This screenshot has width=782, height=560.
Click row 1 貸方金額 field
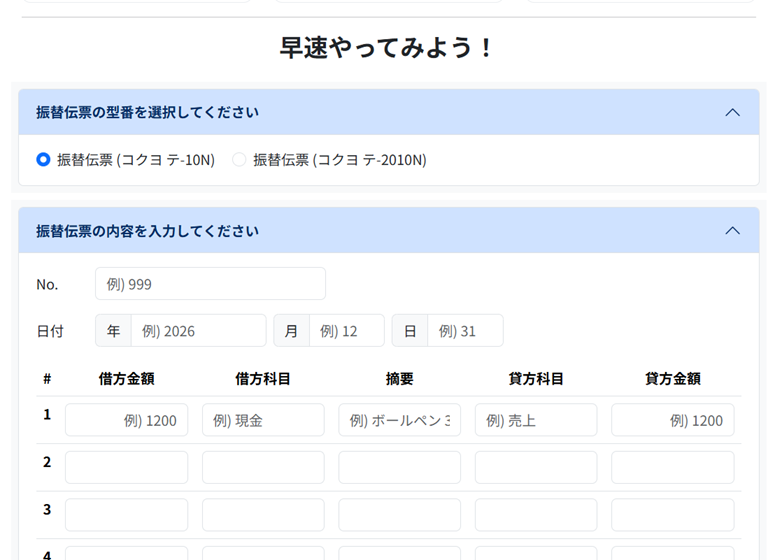click(x=672, y=420)
